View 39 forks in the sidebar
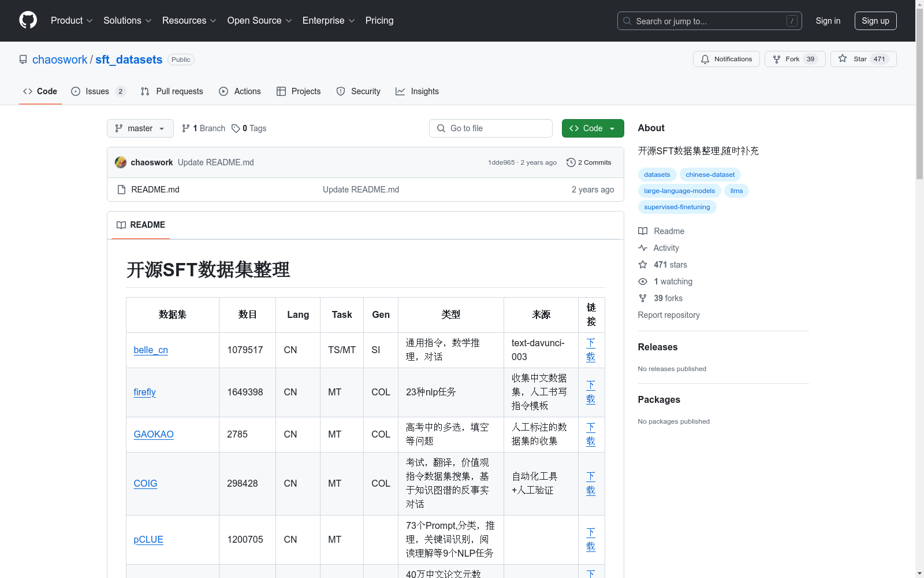The width and height of the screenshot is (924, 578). [661, 298]
